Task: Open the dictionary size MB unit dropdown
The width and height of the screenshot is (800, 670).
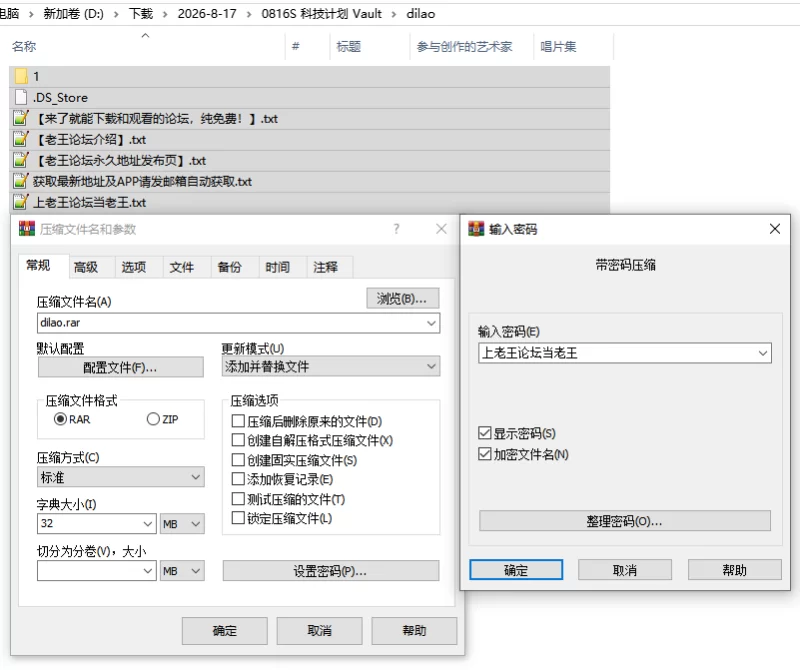Action: (182, 524)
